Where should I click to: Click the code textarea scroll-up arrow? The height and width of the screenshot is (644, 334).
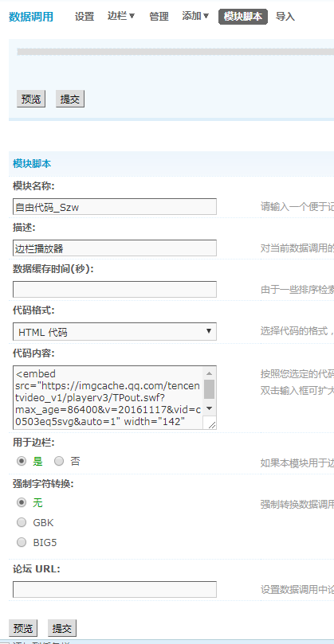(209, 373)
